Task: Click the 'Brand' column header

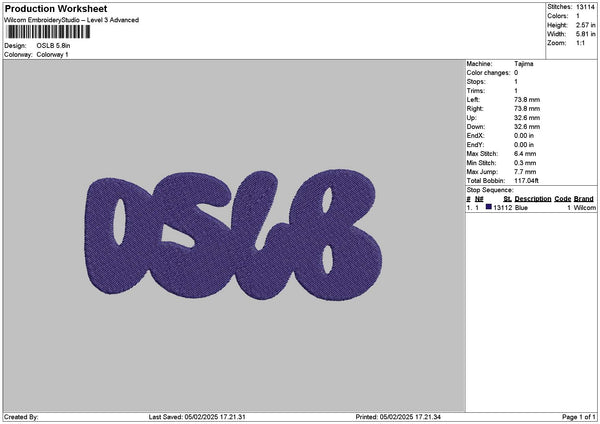Action: point(584,199)
